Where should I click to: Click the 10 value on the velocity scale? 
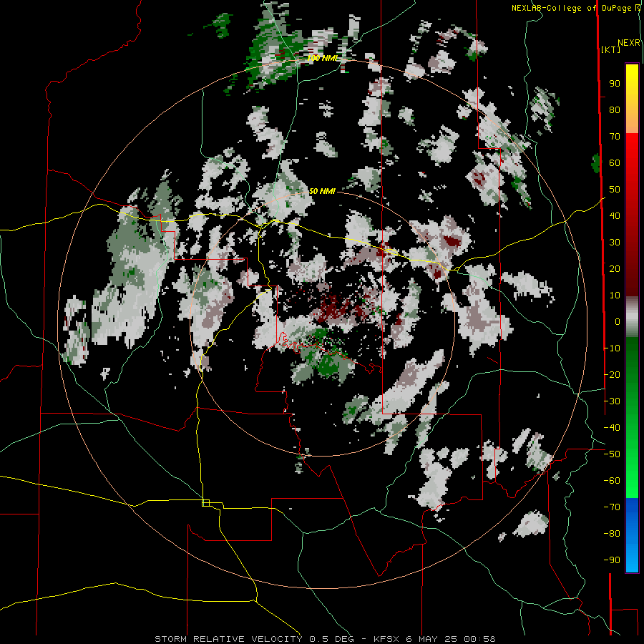[x=615, y=296]
